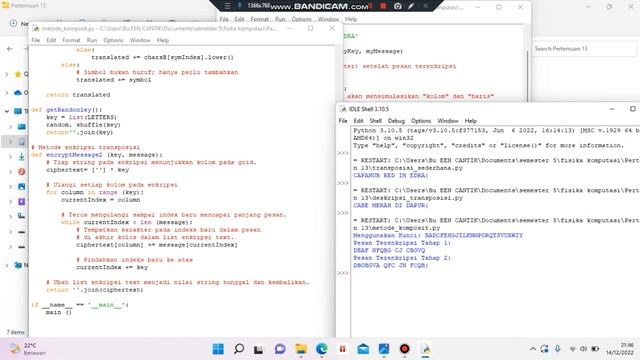
Task: Open Windows Start menu
Action: click(x=218, y=349)
